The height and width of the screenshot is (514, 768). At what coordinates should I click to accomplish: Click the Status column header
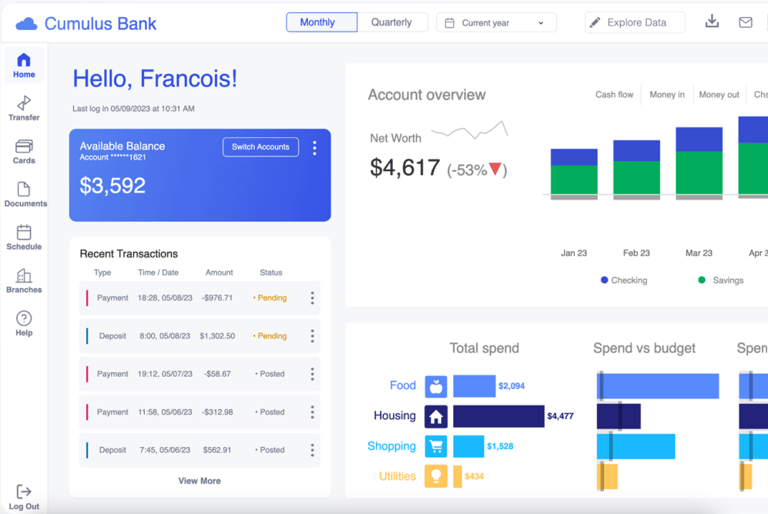click(x=271, y=272)
